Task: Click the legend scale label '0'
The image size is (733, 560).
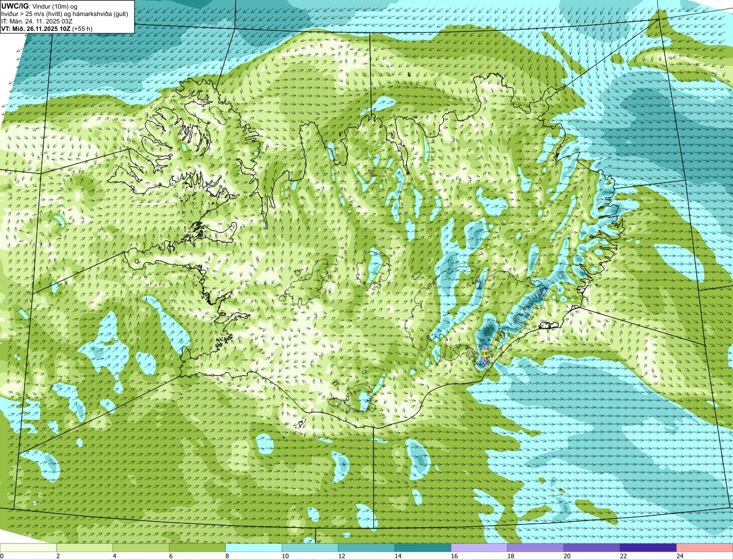Action: [2, 556]
